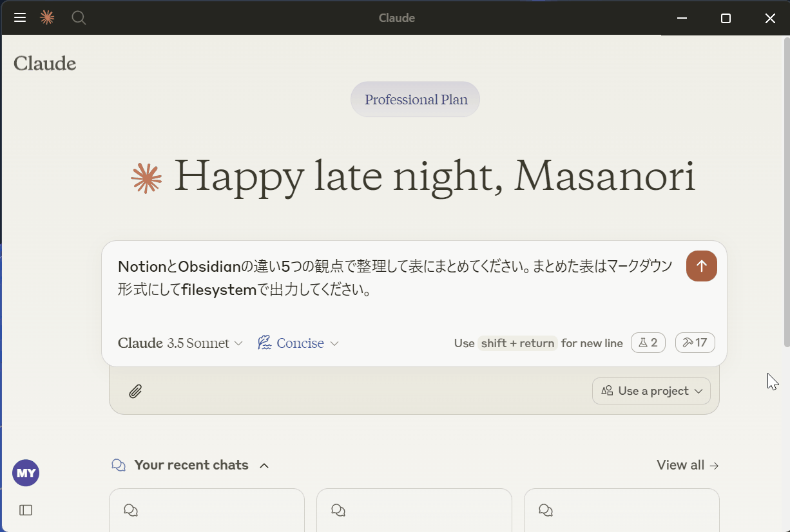
Task: Open the third recent chat card
Action: (622, 510)
